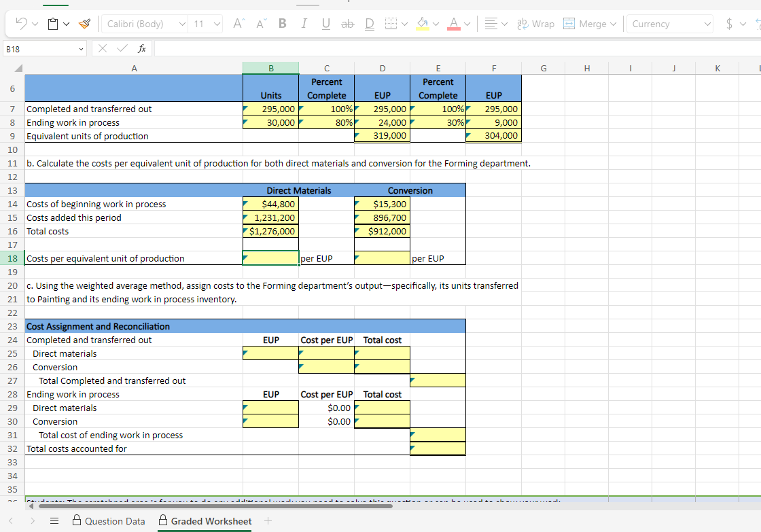The width and height of the screenshot is (761, 532).
Task: Open the Currency number format dropdown
Action: click(x=707, y=23)
